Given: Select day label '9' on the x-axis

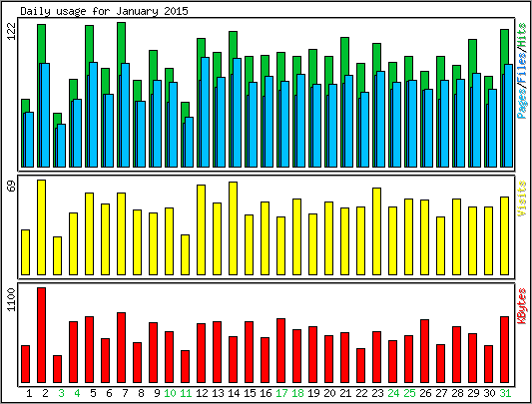Looking at the screenshot, I should click(157, 393).
